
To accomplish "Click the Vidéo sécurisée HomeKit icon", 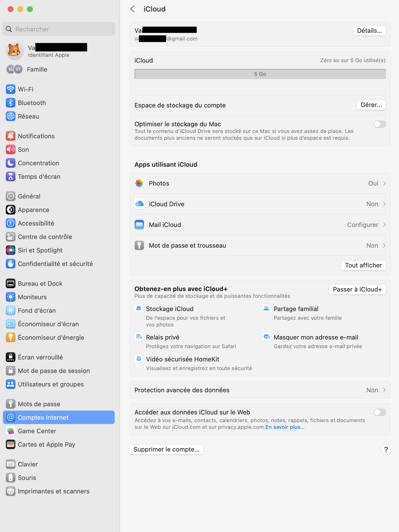I will point(139,359).
